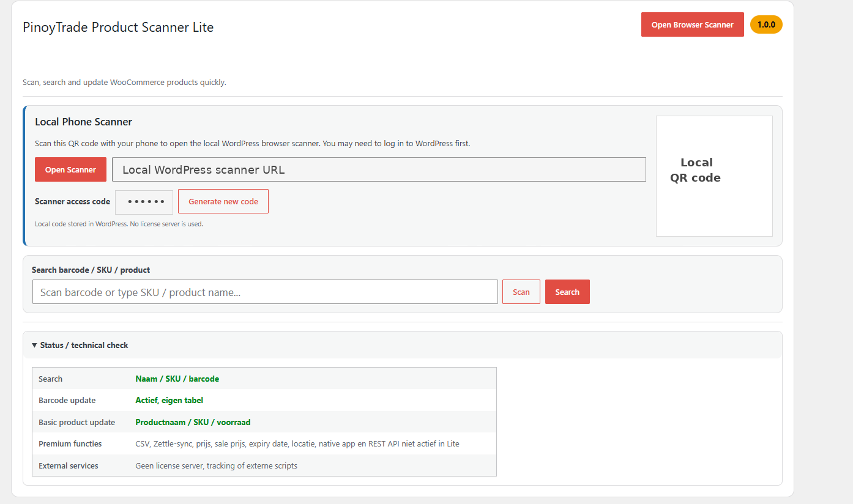
Task: Click the 'Naam / SKU / barcode' value
Action: pyautogui.click(x=177, y=379)
